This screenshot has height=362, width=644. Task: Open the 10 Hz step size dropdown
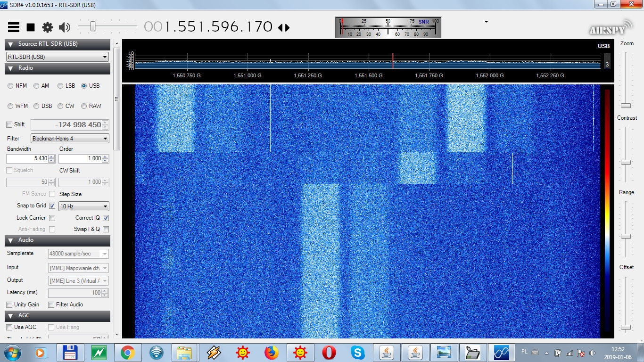coord(84,206)
